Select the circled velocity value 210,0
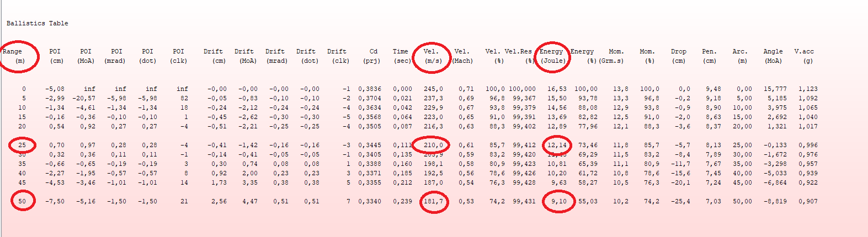Image resolution: width=868 pixels, height=237 pixels. 433,146
